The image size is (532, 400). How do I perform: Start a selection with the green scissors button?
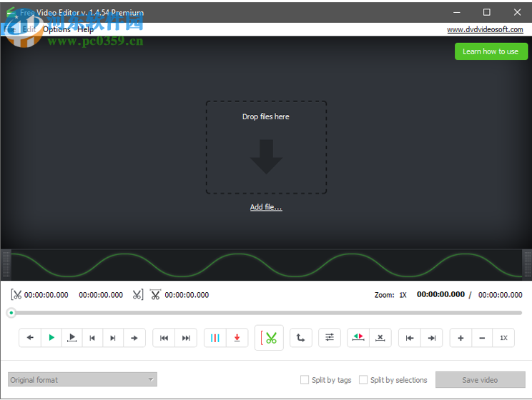269,338
